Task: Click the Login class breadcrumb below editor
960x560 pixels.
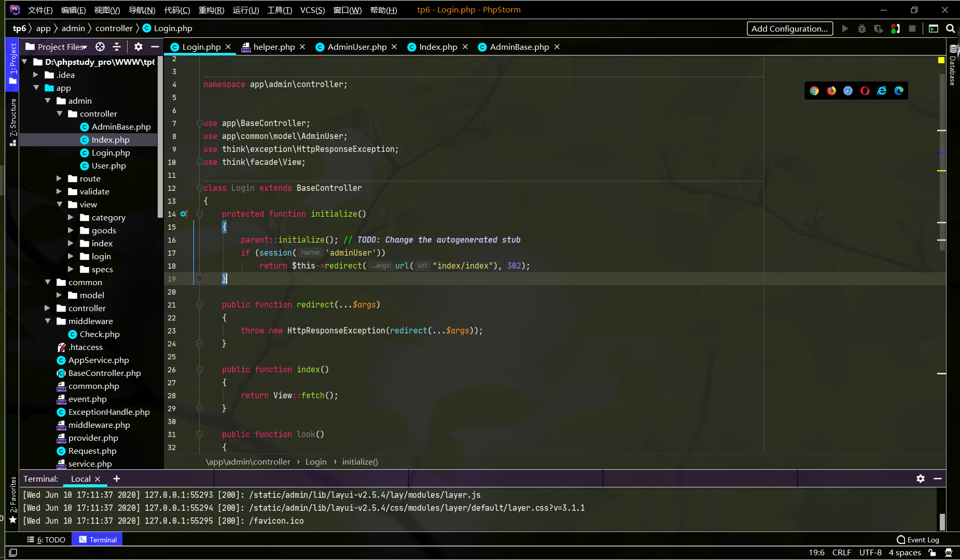Action: point(316,461)
